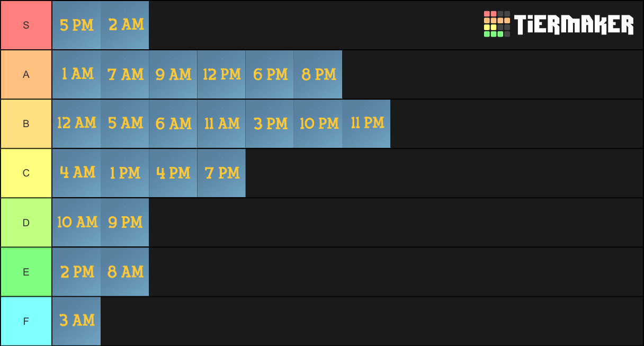The height and width of the screenshot is (346, 644).
Task: Choose the 10 AM tile in D tier
Action: pos(76,222)
